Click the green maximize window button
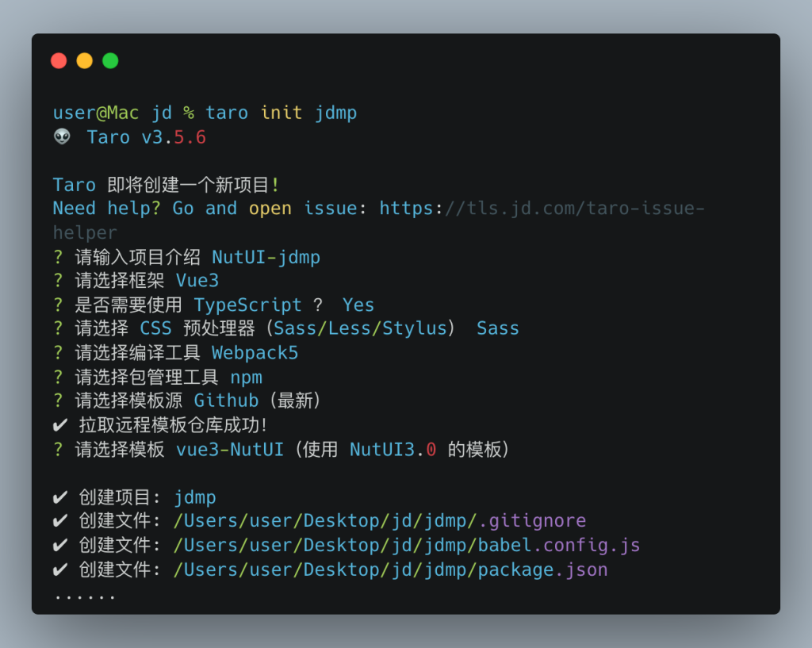The width and height of the screenshot is (812, 648). tap(110, 60)
